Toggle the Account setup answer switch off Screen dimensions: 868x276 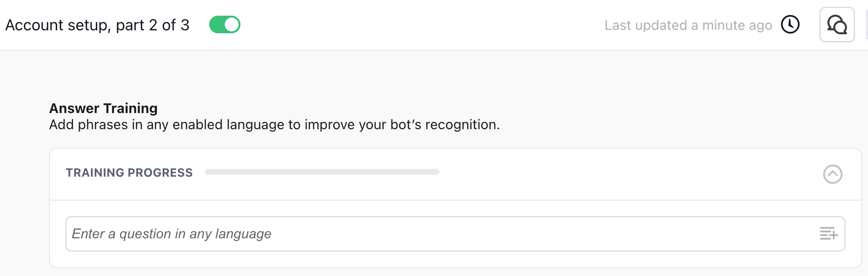[x=225, y=24]
